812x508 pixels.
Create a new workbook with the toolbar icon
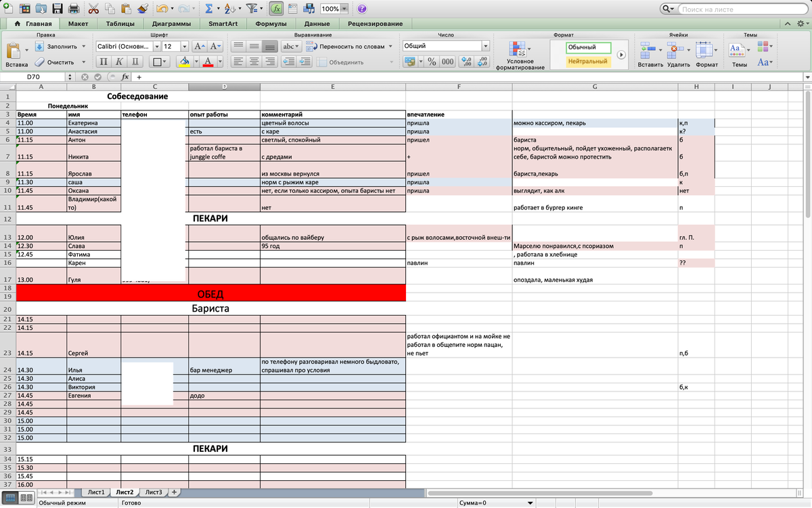point(8,9)
